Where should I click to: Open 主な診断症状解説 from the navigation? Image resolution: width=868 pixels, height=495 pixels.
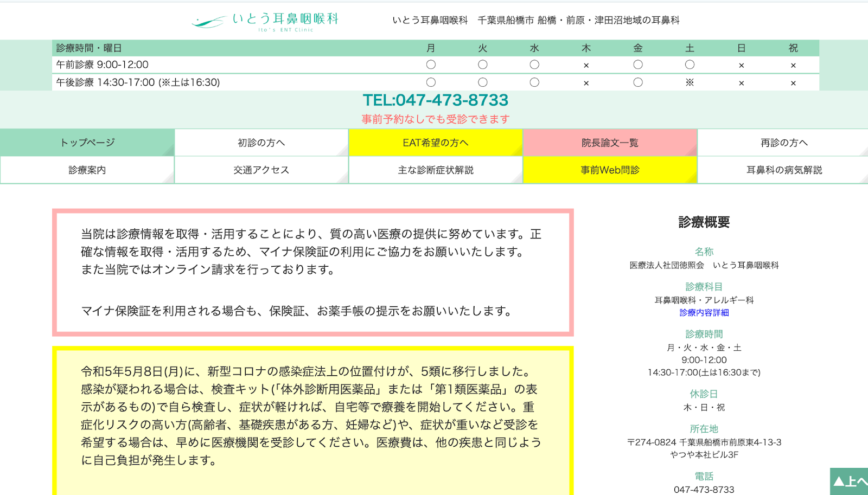click(x=436, y=170)
